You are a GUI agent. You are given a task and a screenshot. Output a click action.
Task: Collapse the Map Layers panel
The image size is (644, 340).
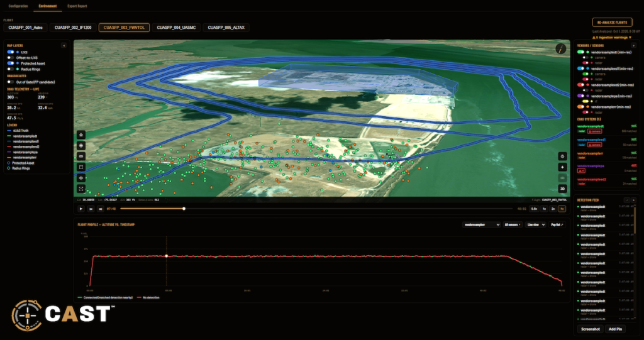[x=64, y=46]
